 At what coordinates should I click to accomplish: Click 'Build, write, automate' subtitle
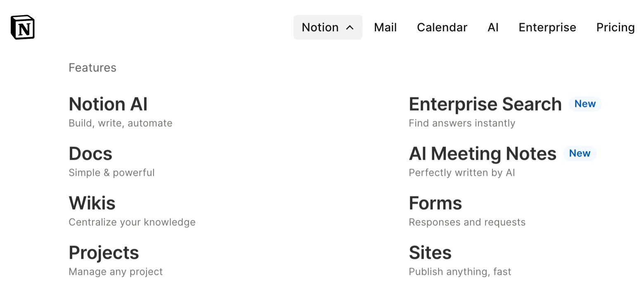(x=121, y=123)
